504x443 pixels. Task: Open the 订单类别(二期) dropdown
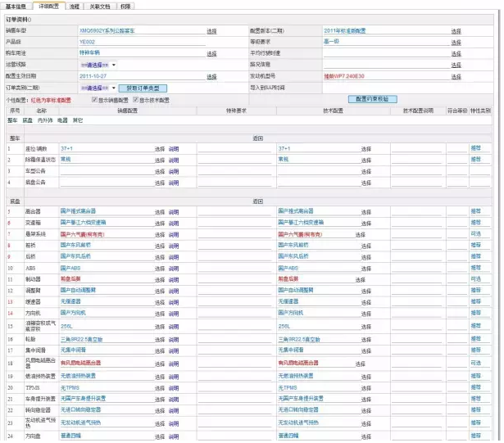coord(98,88)
